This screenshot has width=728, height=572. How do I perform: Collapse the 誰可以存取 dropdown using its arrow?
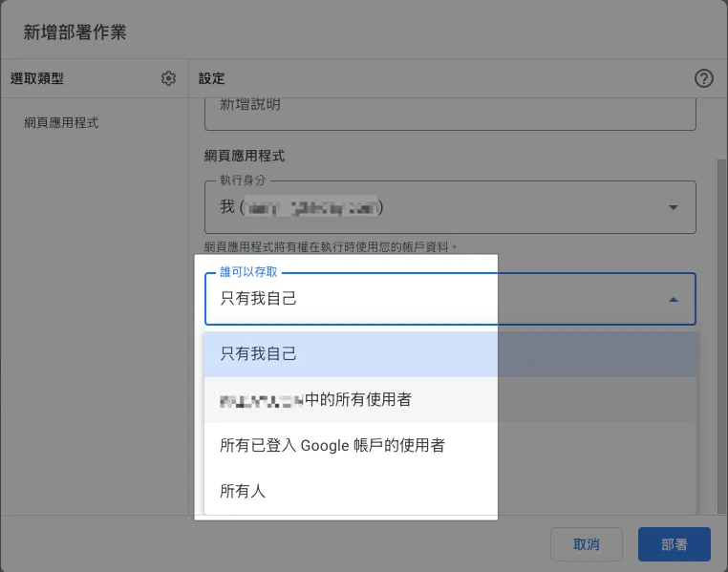(x=674, y=300)
